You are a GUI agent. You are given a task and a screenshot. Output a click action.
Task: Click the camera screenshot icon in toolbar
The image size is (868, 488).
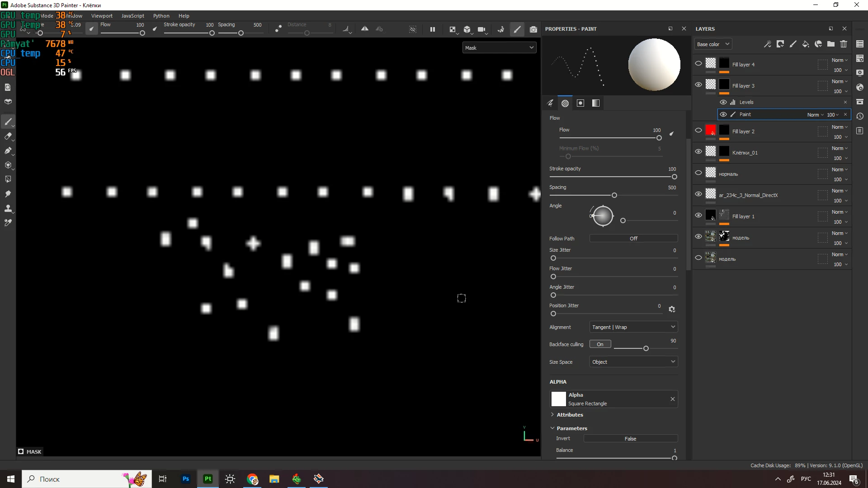[x=533, y=29]
